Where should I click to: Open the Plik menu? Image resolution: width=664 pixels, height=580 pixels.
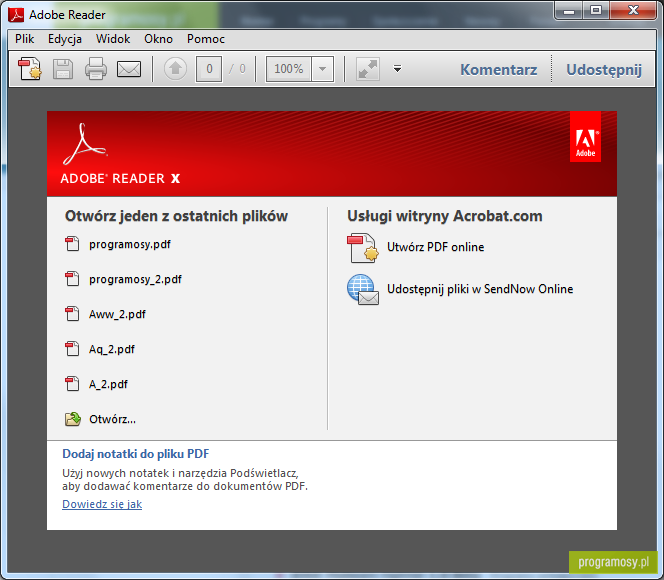tap(25, 39)
